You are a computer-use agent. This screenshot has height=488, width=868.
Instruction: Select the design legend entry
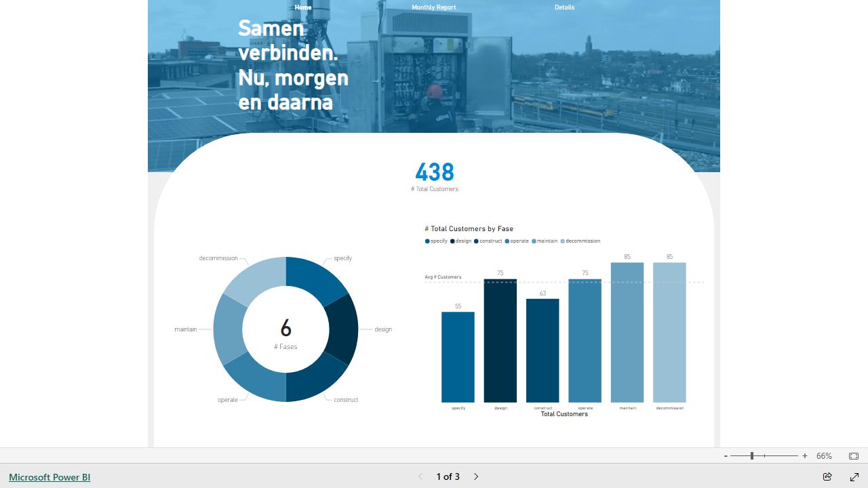tap(462, 241)
